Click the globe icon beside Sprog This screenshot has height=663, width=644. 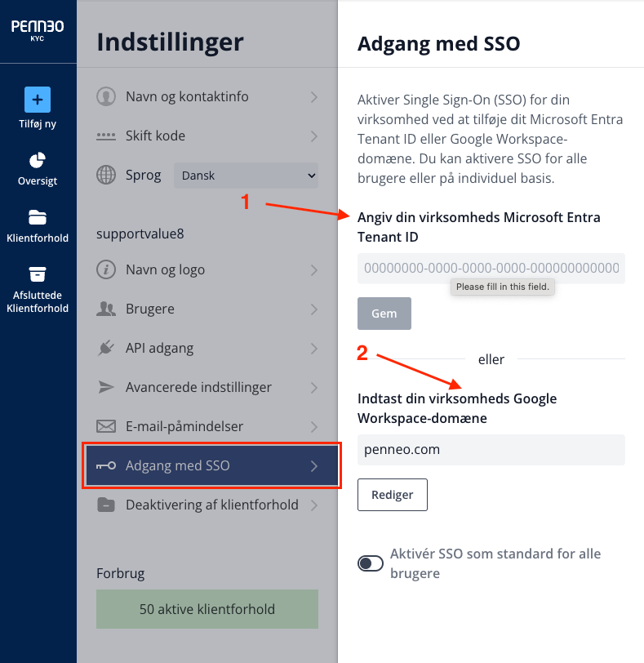105,175
